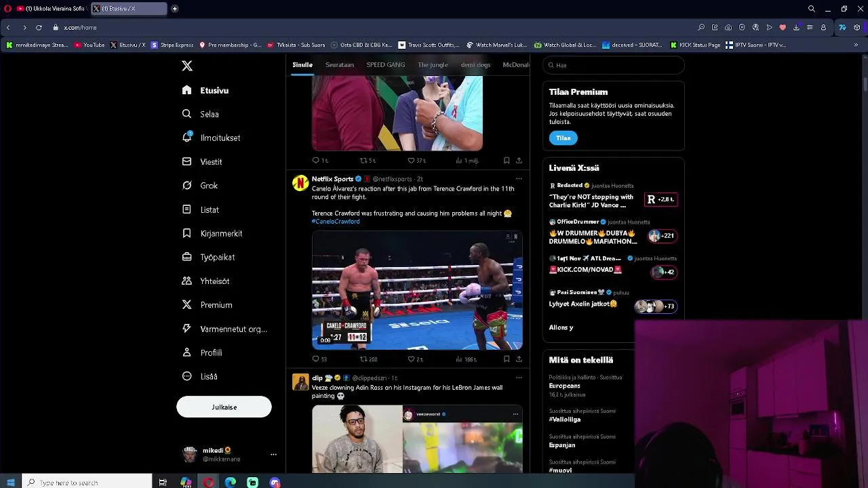Click the Tilaa subscribe button

click(563, 138)
